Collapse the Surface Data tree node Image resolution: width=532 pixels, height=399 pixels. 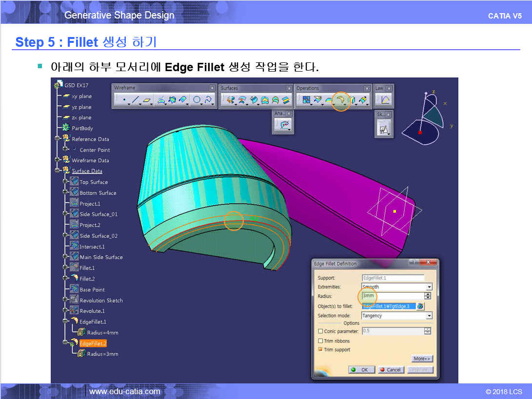point(58,171)
